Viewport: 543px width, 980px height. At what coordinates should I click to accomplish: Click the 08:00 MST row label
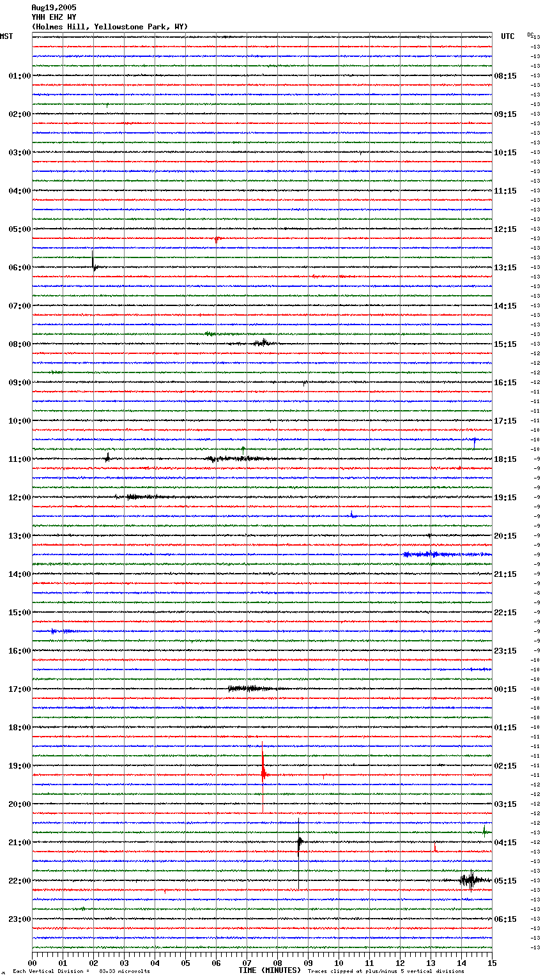click(20, 344)
